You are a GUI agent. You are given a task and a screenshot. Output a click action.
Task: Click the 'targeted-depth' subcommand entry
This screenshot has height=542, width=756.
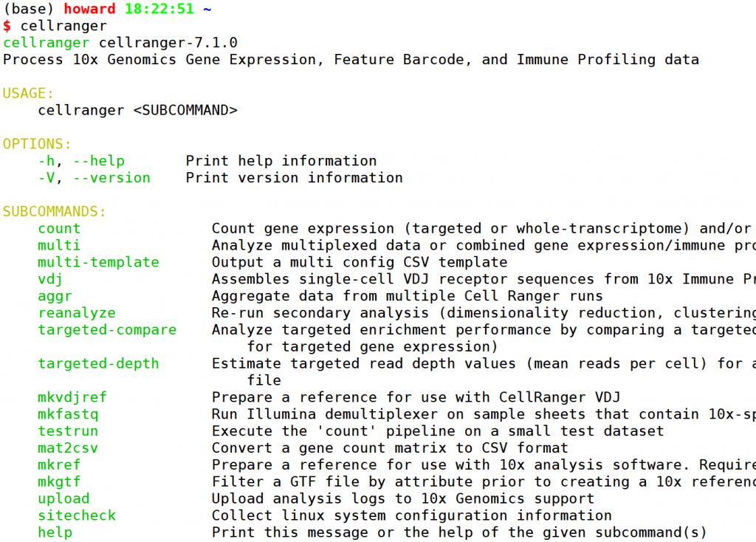(98, 363)
